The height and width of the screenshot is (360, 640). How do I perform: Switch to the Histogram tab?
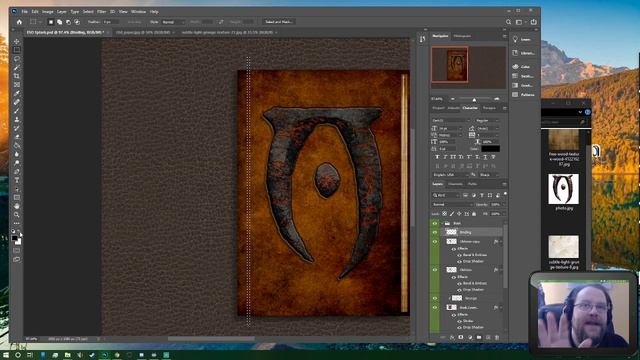[462, 36]
